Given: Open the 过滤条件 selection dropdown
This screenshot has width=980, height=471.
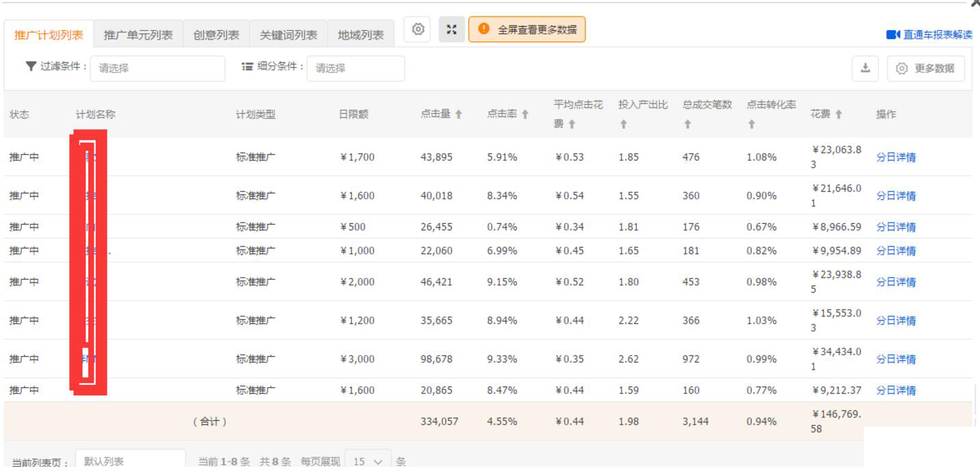Looking at the screenshot, I should pyautogui.click(x=159, y=68).
